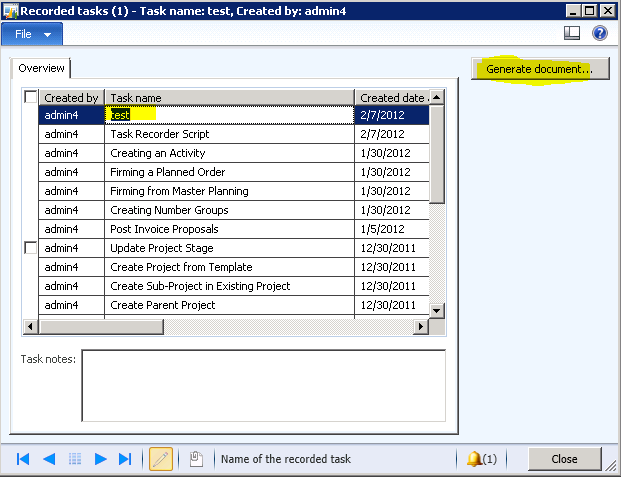This screenshot has height=477, width=621.
Task: Select the 'Post Invoice Proposals' row
Action: click(x=234, y=229)
